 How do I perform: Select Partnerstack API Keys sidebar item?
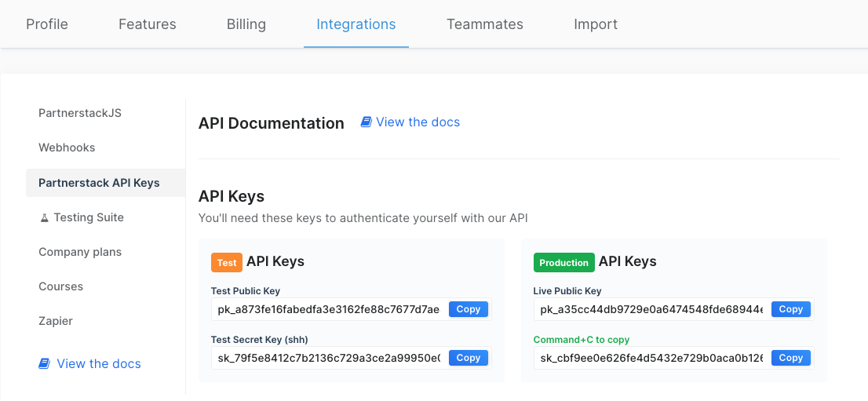(x=105, y=183)
